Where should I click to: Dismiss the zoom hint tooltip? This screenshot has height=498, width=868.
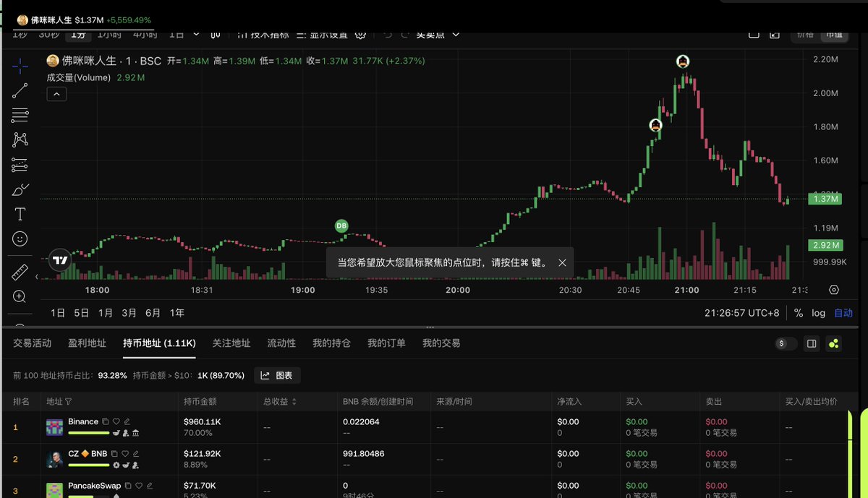pos(562,263)
